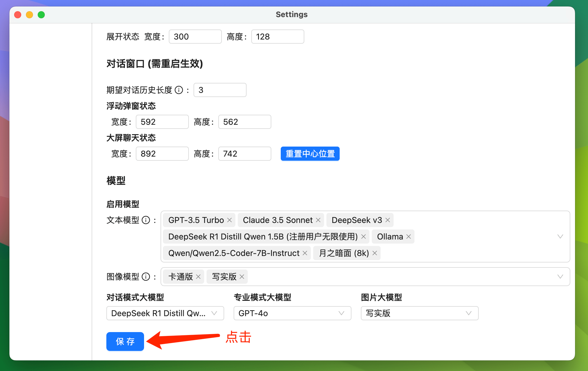Expand the image model multi-select arrow
This screenshot has height=371, width=588.
[560, 277]
